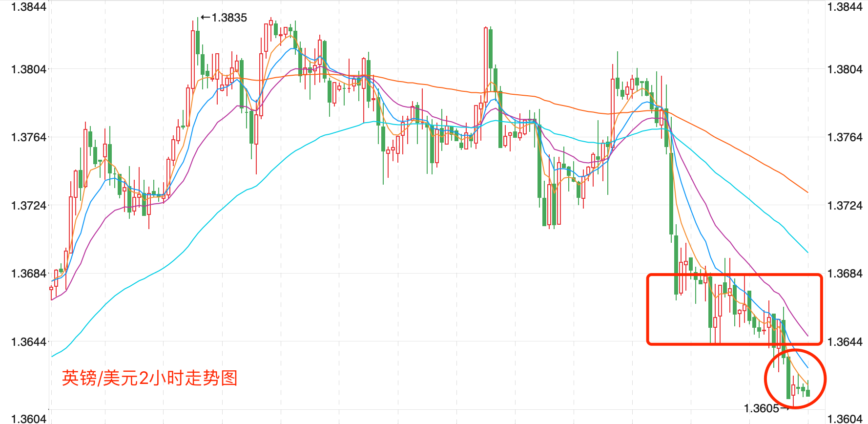868x424 pixels.
Task: Click the left axis 1.3804 label
Action: click(29, 69)
